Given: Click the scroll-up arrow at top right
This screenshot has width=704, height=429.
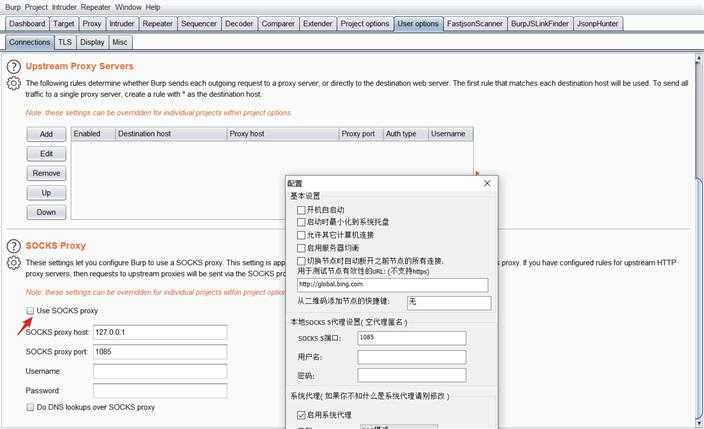Looking at the screenshot, I should click(x=699, y=58).
